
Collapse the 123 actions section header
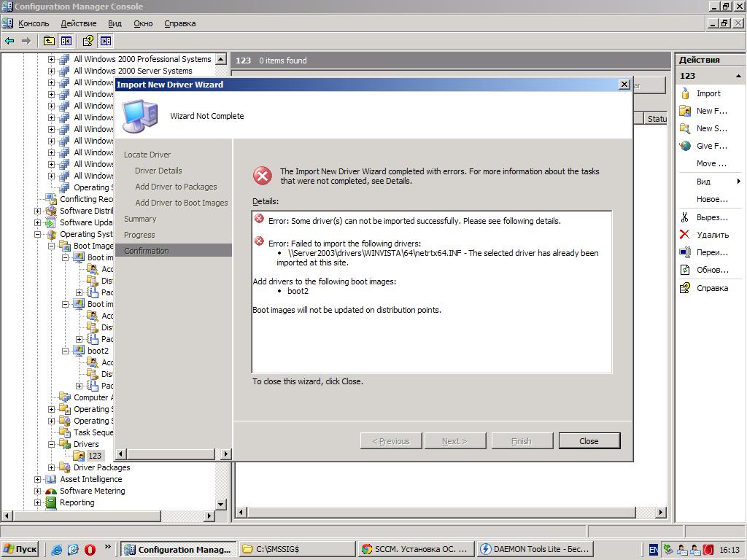click(x=738, y=76)
